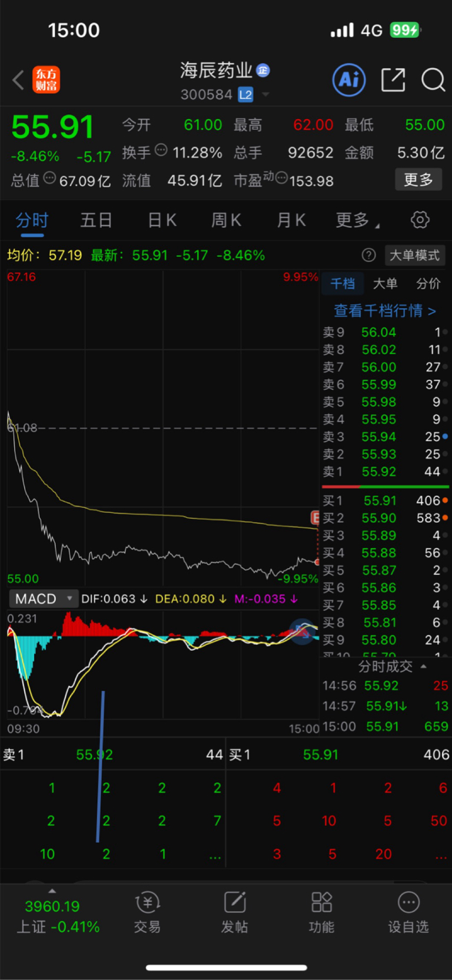Tap the DEA:0.080 indicator value
Image resolution: width=452 pixels, height=980 pixels.
(x=191, y=599)
